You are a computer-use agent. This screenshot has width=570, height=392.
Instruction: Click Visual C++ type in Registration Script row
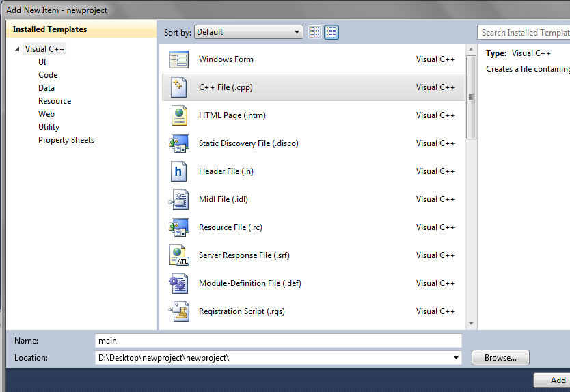click(435, 311)
